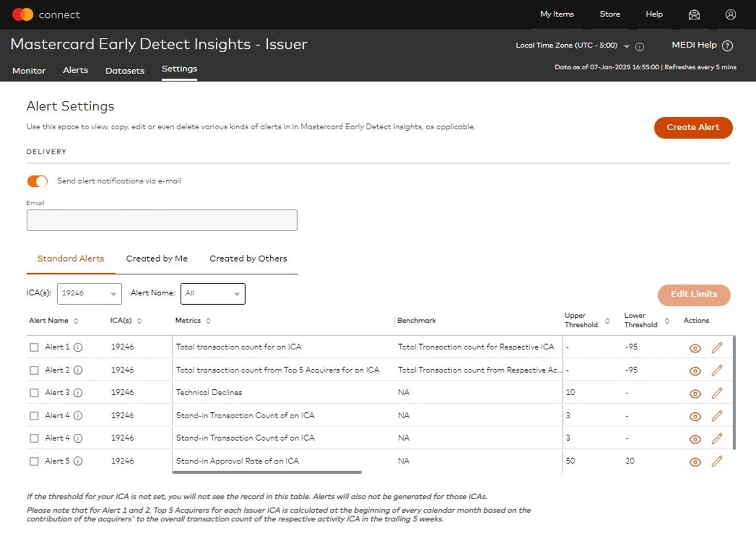Switch to Created by Me tab
The image size is (756, 551).
157,258
